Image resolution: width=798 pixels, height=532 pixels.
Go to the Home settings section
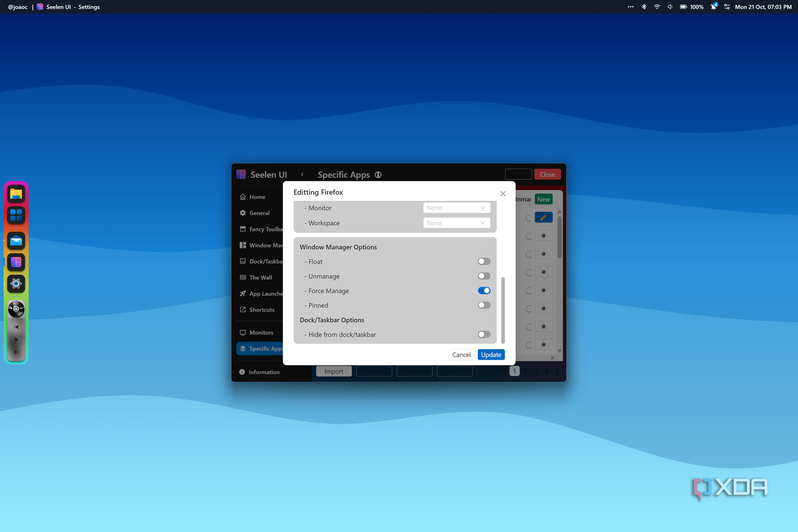pyautogui.click(x=257, y=197)
